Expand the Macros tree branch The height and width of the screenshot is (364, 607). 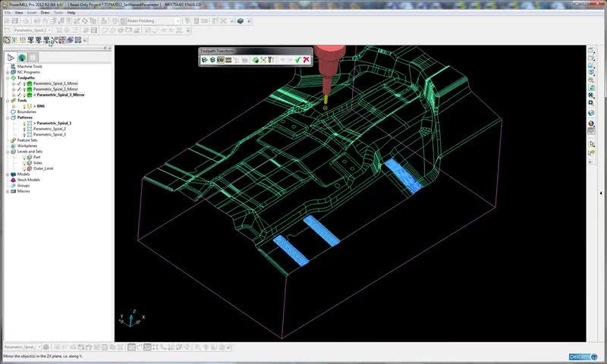tap(8, 191)
